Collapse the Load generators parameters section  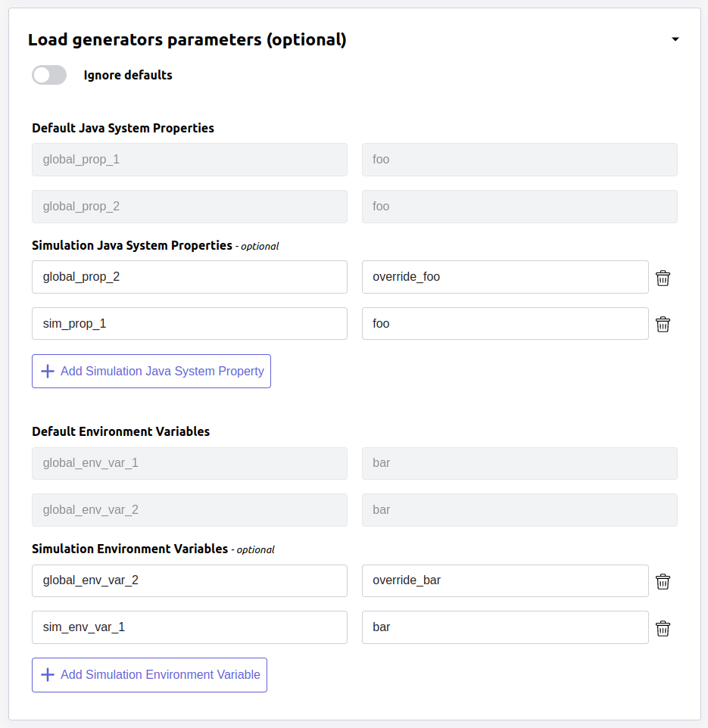pos(675,39)
